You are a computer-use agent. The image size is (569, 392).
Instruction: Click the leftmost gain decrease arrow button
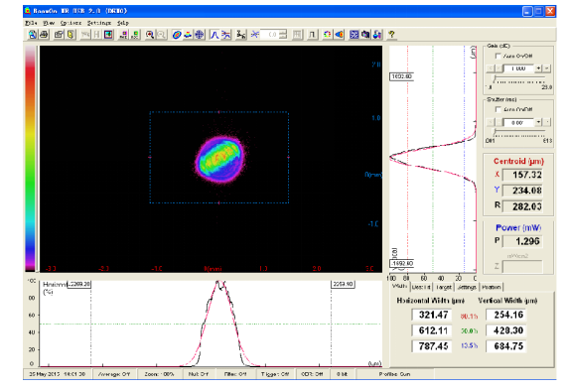(491, 68)
